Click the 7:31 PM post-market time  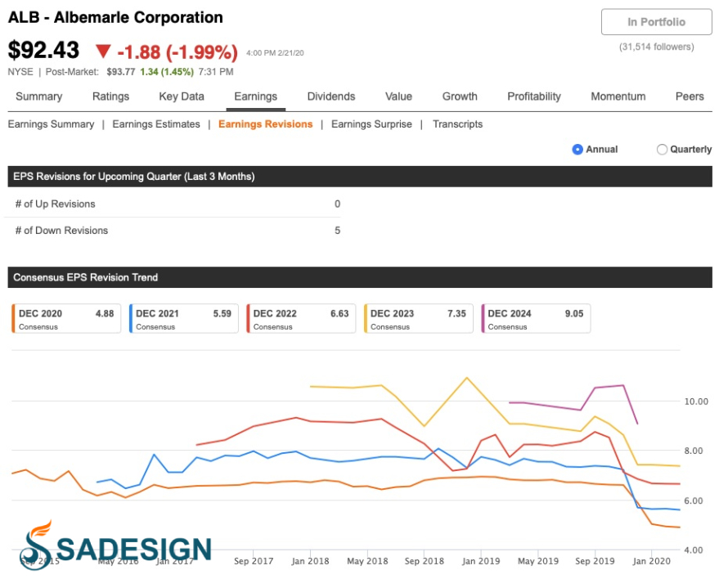(216, 72)
